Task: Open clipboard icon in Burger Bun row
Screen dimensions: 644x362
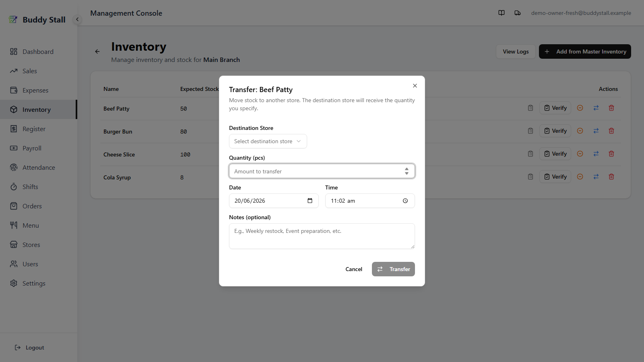Action: click(x=530, y=131)
